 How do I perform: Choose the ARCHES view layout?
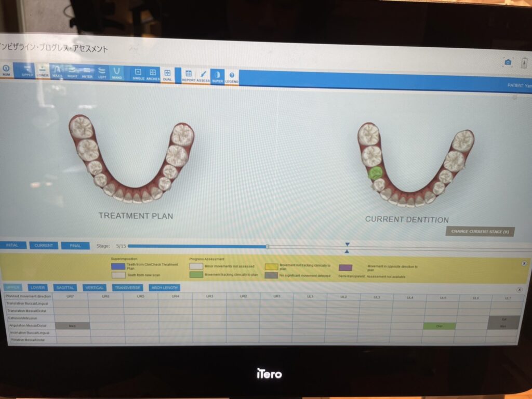click(x=153, y=74)
